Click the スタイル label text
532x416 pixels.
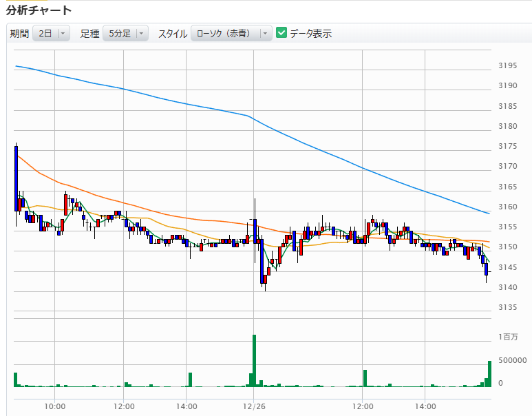[x=172, y=33]
